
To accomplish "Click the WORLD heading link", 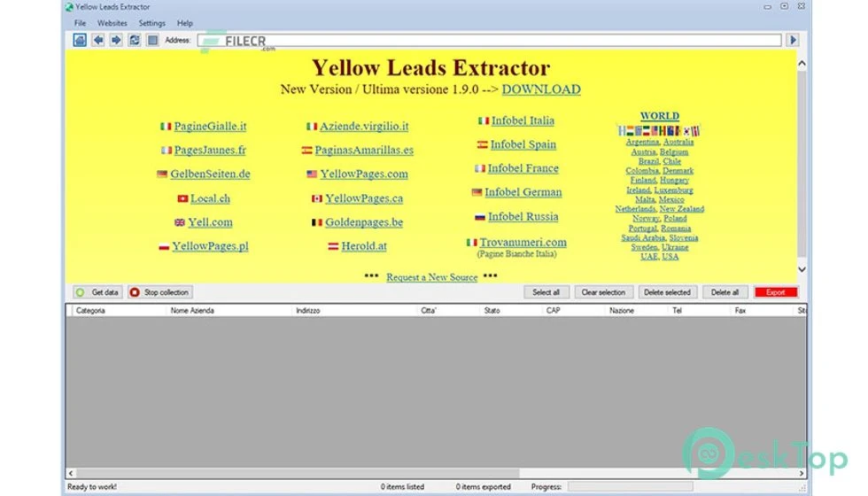I will coord(660,116).
